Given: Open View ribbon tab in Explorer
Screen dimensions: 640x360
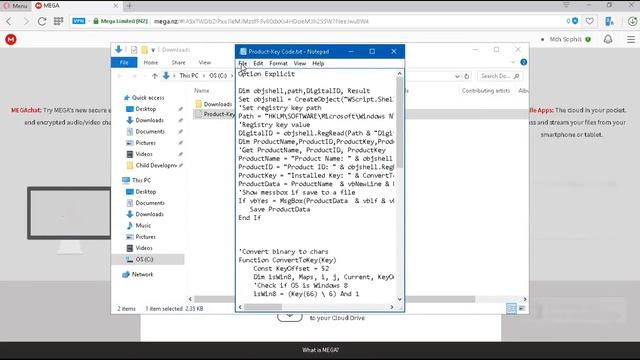Looking at the screenshot, I should click(x=204, y=62).
